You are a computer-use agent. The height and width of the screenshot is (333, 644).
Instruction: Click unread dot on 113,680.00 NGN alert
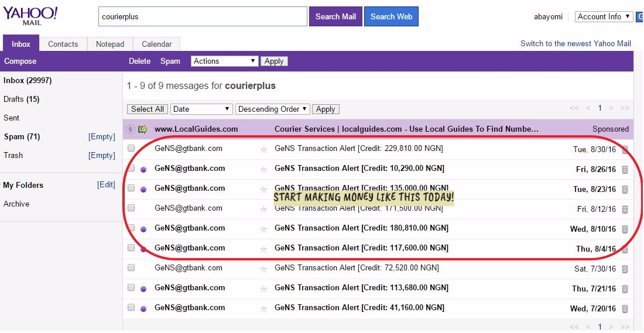(x=143, y=289)
